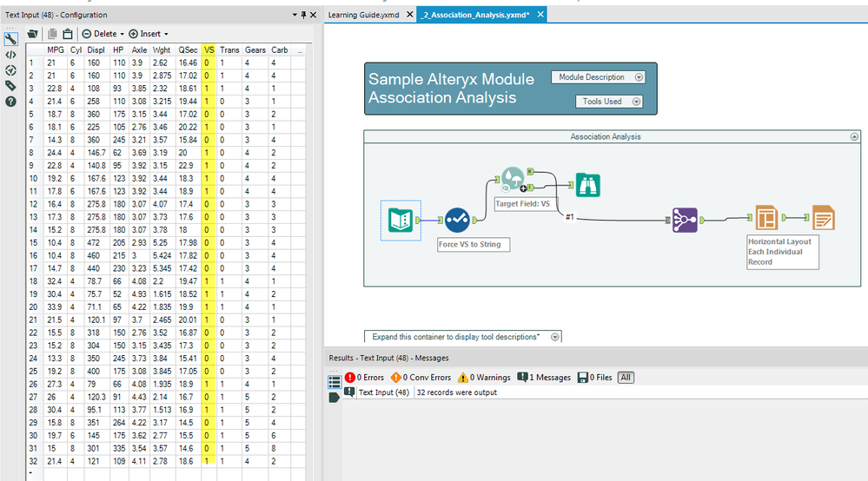The height and width of the screenshot is (481, 868).
Task: Select the All filter in Results
Action: point(626,378)
